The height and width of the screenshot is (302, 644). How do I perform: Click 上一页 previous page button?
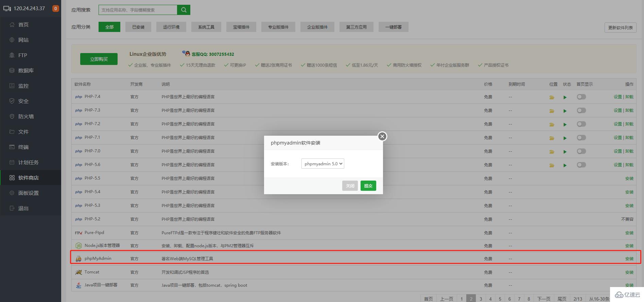tap(447, 299)
